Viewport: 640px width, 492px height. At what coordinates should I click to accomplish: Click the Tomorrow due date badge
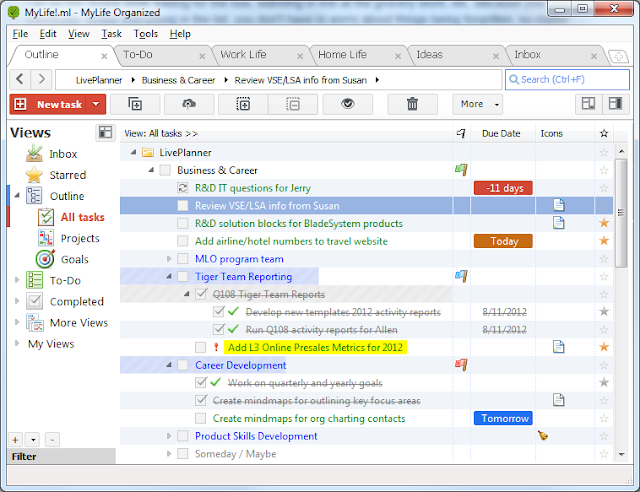(503, 418)
